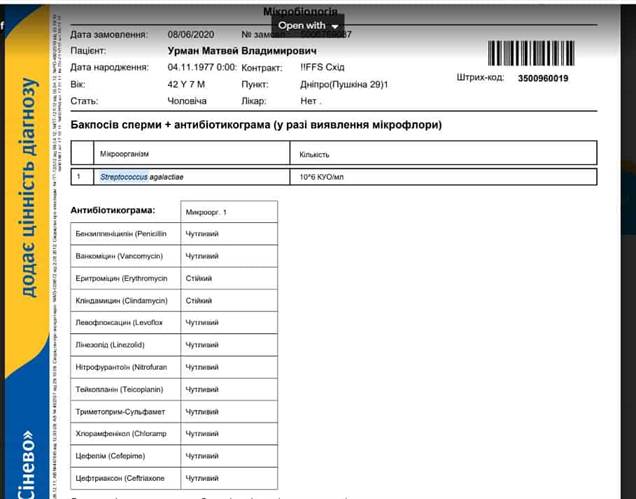Click Хлорамфенікол (Chloramp row label
This screenshot has width=636, height=499.
point(121,434)
